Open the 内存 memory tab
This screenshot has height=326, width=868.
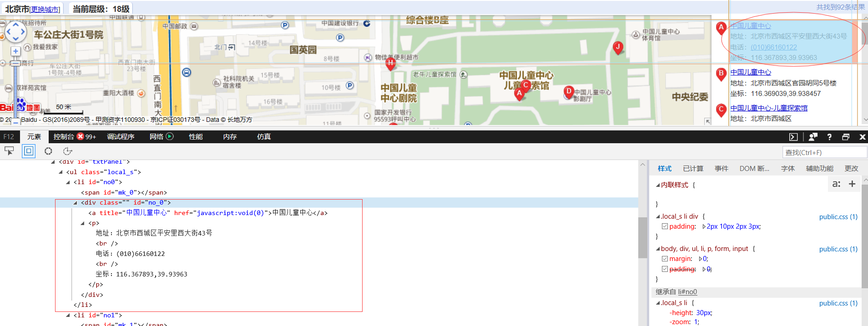[230, 136]
